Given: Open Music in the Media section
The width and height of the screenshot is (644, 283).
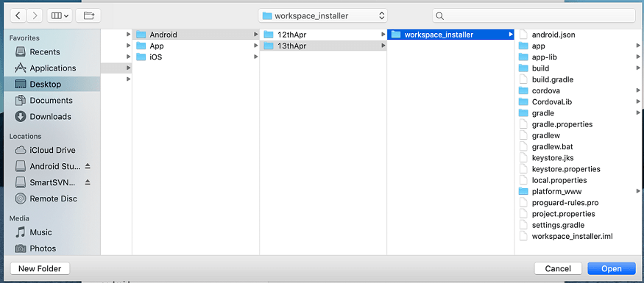Looking at the screenshot, I should [52, 232].
